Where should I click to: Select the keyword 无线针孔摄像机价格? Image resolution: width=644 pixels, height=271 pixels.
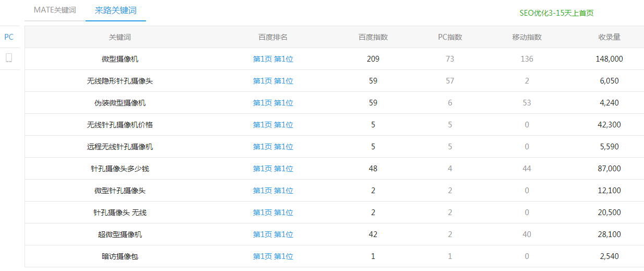coord(120,125)
